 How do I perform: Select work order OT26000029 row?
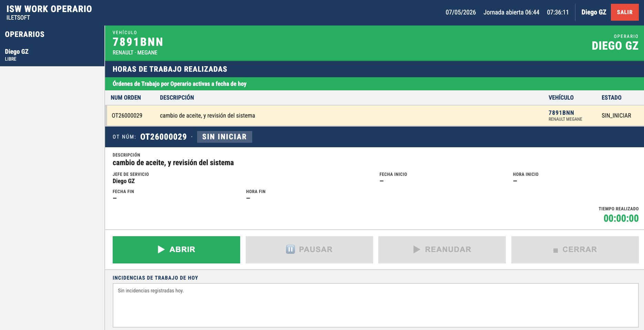(x=374, y=116)
